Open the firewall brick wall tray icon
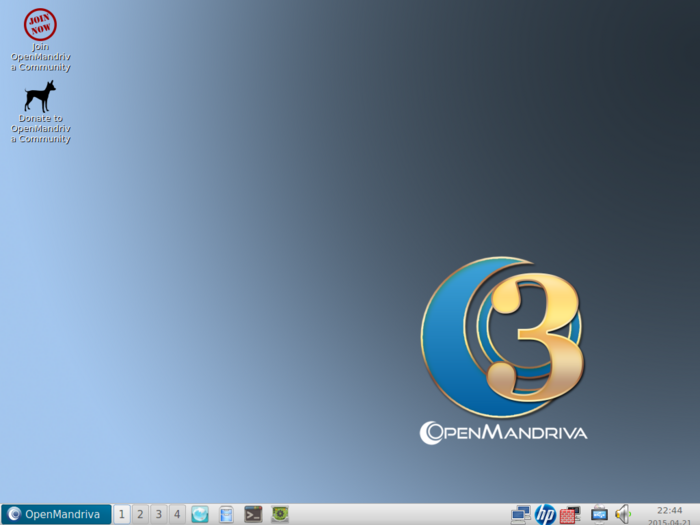The width and height of the screenshot is (700, 525). (570, 514)
